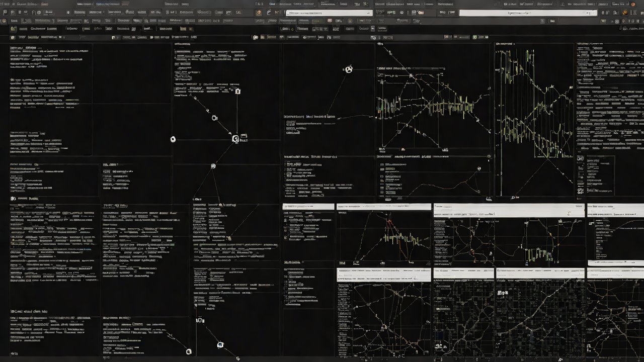Click the isolated circle node on the graph's left edge
The image size is (644, 362).
click(173, 139)
